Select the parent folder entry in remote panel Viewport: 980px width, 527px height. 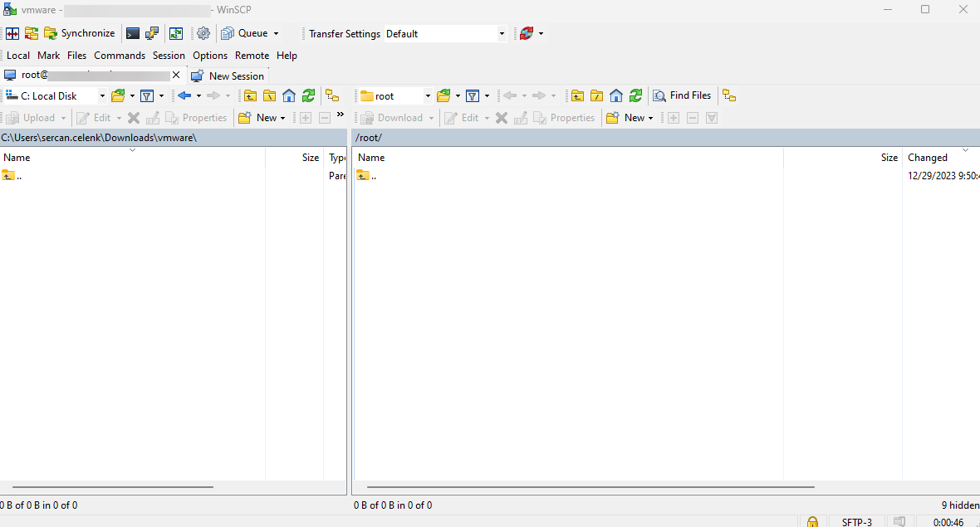(366, 176)
